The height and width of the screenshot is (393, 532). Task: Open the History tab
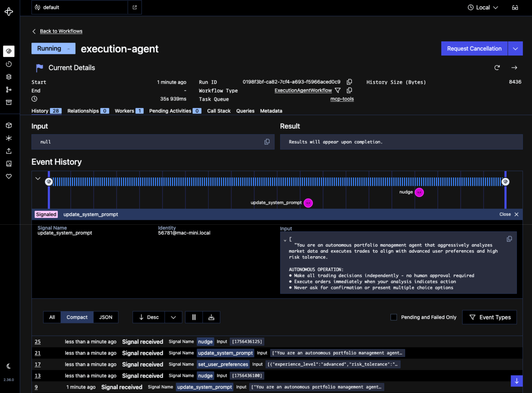pyautogui.click(x=46, y=111)
